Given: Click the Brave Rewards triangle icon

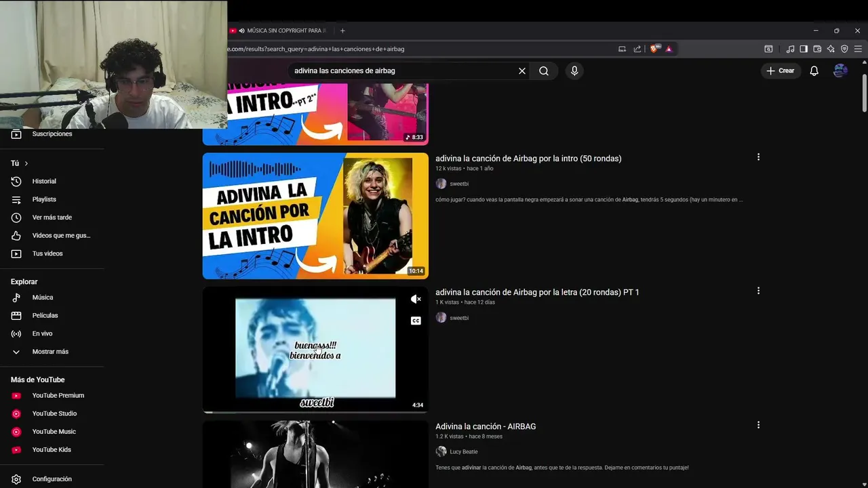Looking at the screenshot, I should 669,49.
